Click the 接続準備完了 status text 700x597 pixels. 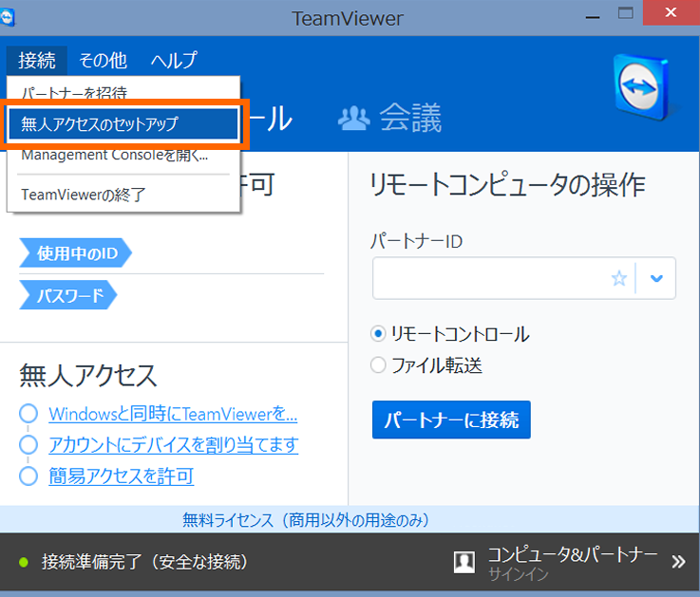pyautogui.click(x=144, y=562)
